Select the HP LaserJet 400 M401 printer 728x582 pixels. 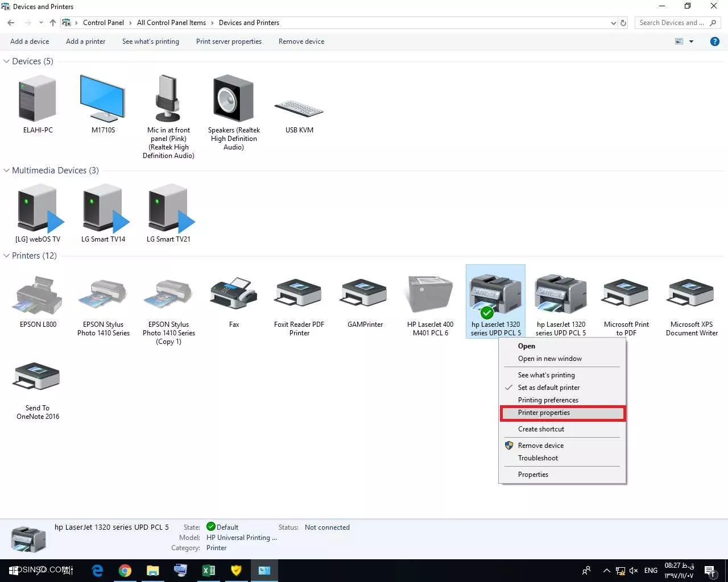[x=430, y=294]
